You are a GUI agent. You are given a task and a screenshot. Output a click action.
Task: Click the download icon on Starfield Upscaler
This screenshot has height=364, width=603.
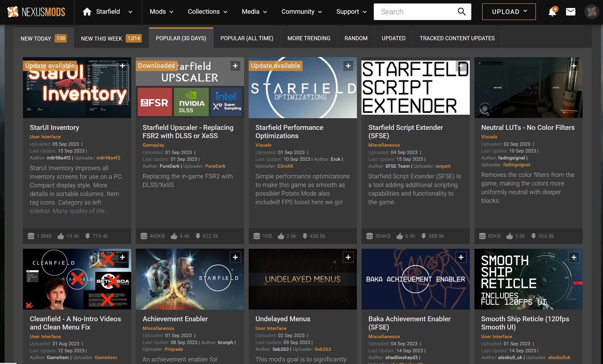tap(198, 236)
